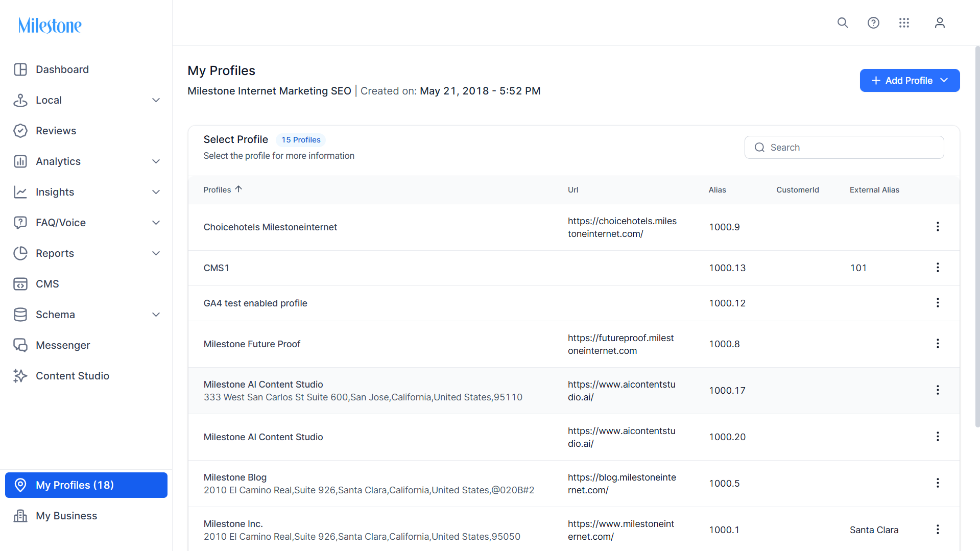Image resolution: width=980 pixels, height=551 pixels.
Task: Click the Reports pie chart icon
Action: [20, 253]
